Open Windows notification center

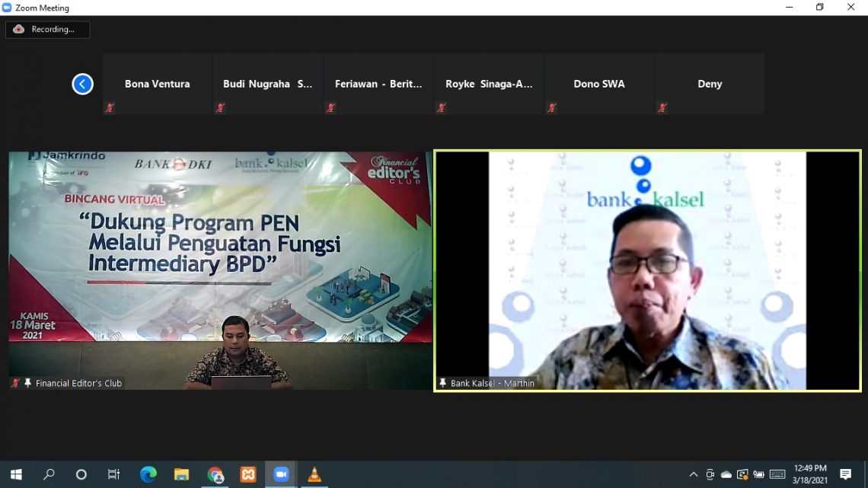[845, 474]
